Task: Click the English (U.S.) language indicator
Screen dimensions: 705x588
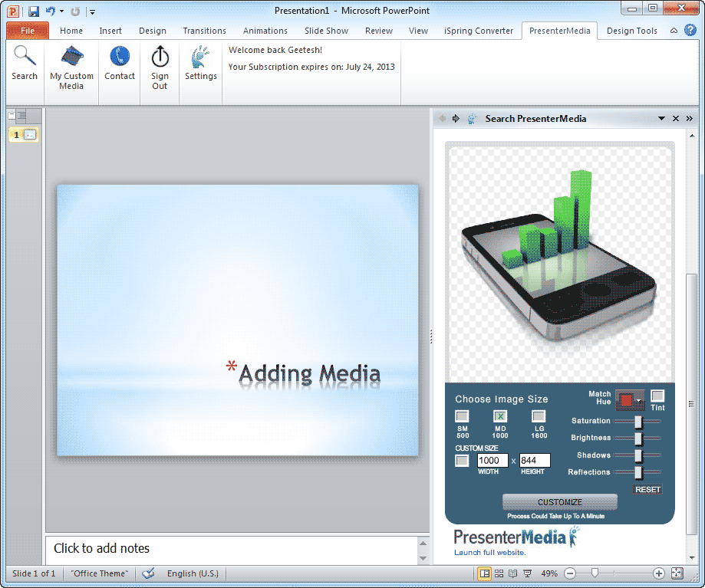Action: pyautogui.click(x=193, y=573)
